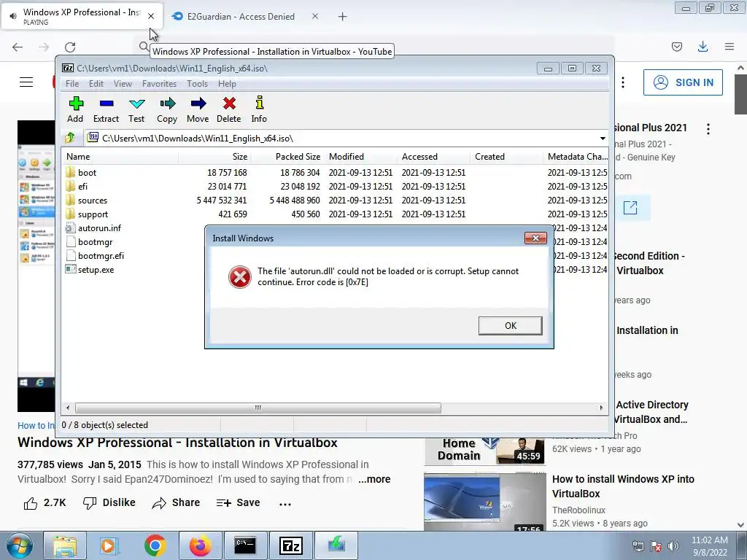Save the video to a playlist
747x560 pixels.
tap(239, 503)
